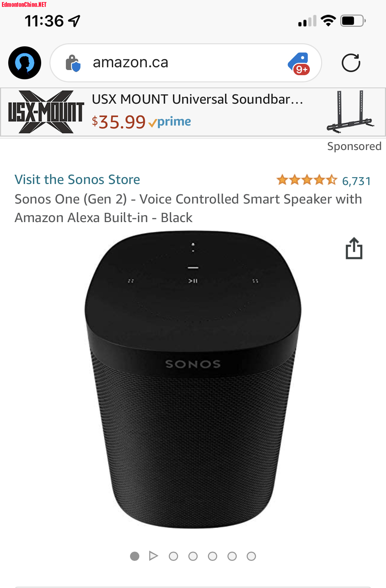Image resolution: width=386 pixels, height=588 pixels.
Task: Open the price tag deals icon
Action: click(x=299, y=64)
